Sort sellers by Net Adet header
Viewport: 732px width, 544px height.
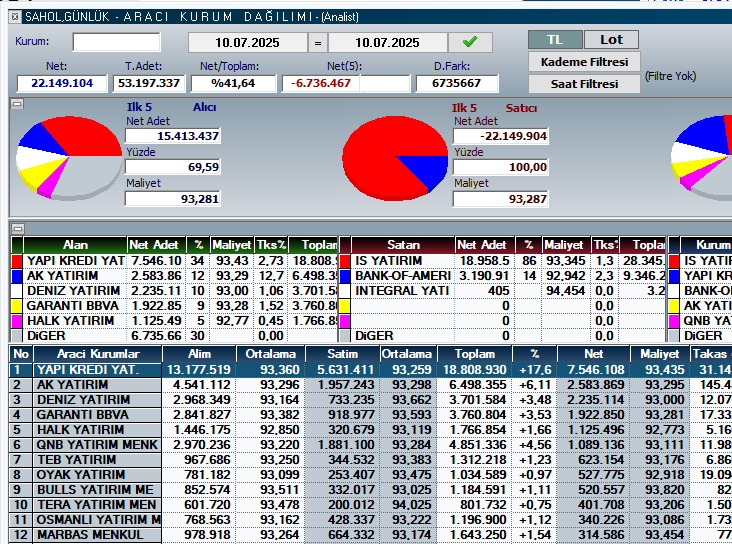484,245
